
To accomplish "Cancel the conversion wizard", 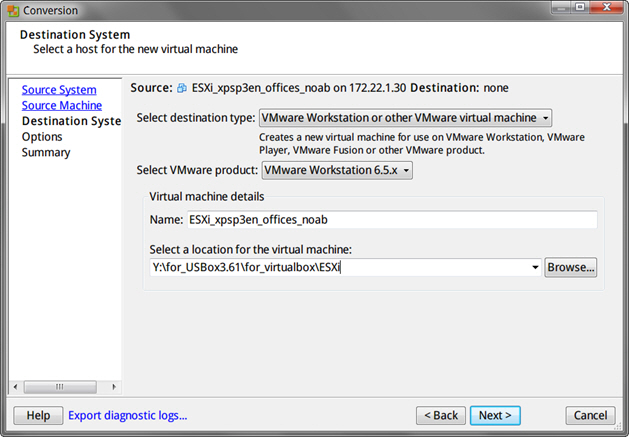I will pos(590,415).
